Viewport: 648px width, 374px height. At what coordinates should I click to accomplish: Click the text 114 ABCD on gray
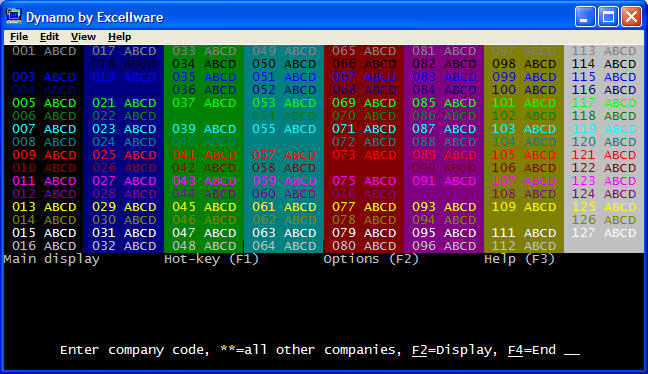point(604,64)
